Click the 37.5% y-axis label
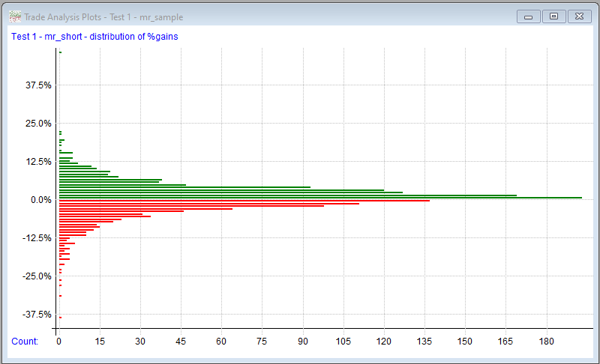This screenshot has height=364, width=600. [x=38, y=85]
